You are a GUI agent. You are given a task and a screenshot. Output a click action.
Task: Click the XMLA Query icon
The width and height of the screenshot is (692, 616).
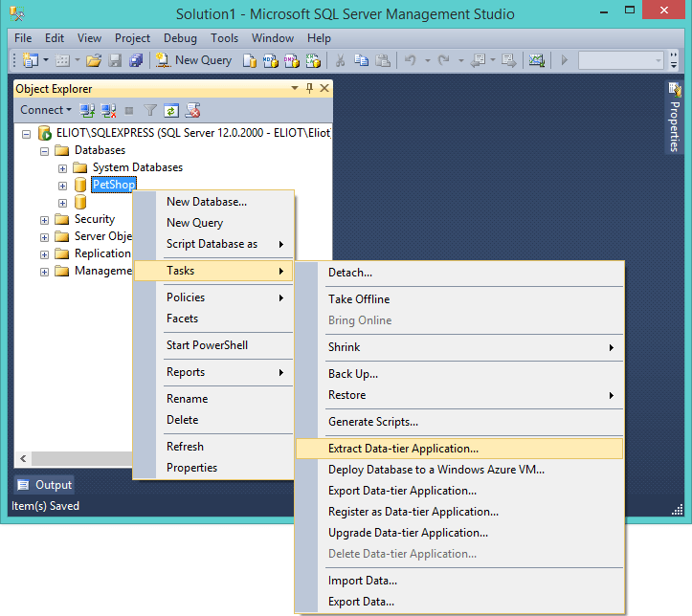tap(313, 60)
